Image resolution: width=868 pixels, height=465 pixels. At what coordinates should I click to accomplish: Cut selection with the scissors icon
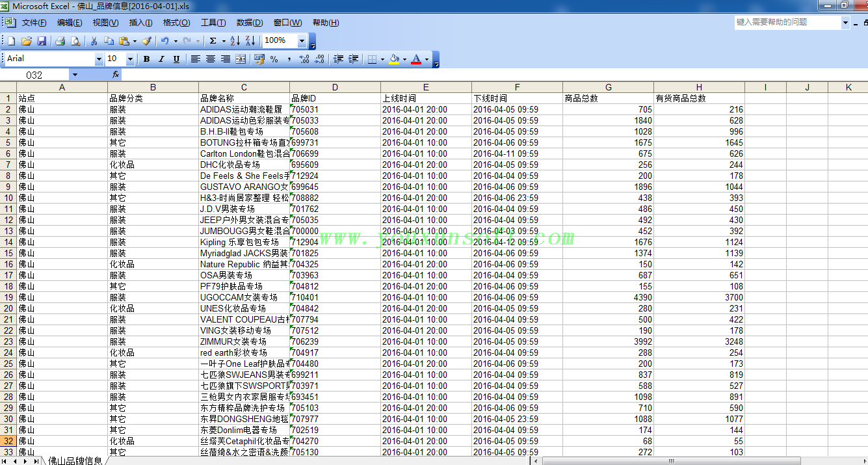(94, 41)
